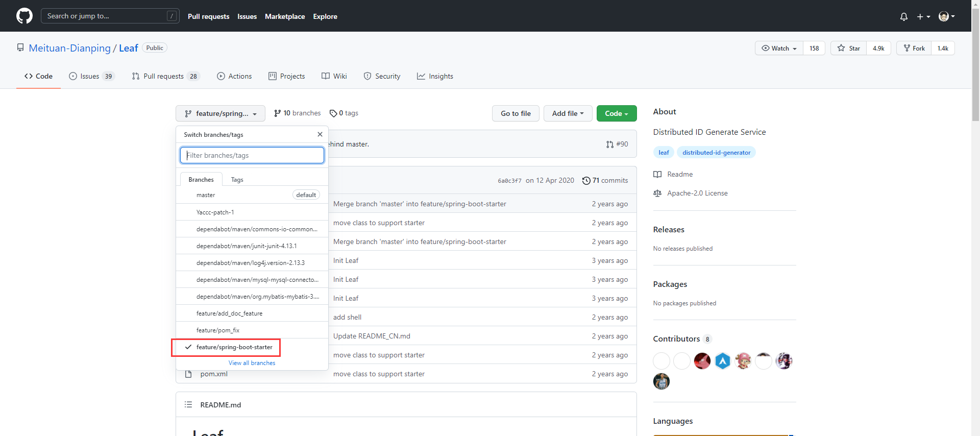Open Pull requests in top navigation
This screenshot has height=436, width=980.
[x=208, y=16]
